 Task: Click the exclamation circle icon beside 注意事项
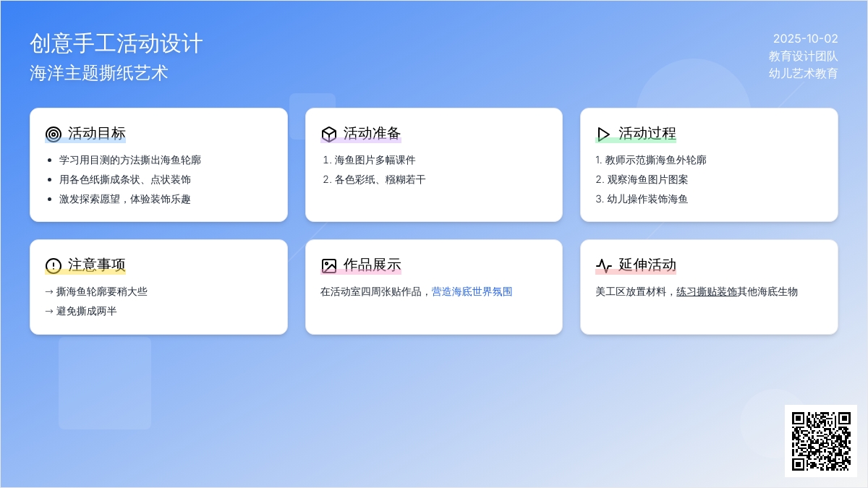(53, 265)
